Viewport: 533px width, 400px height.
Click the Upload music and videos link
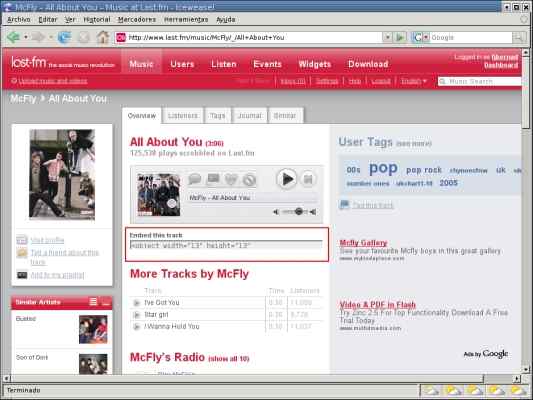53,81
